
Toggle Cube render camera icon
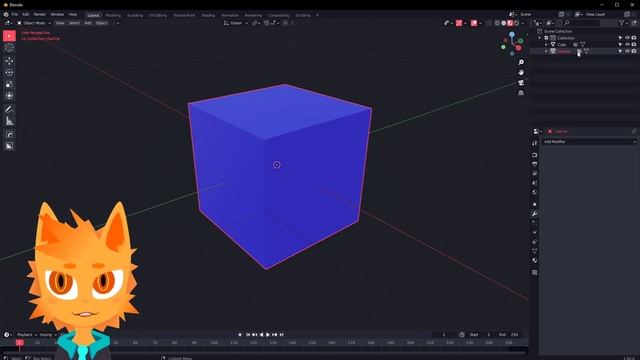(634, 44)
